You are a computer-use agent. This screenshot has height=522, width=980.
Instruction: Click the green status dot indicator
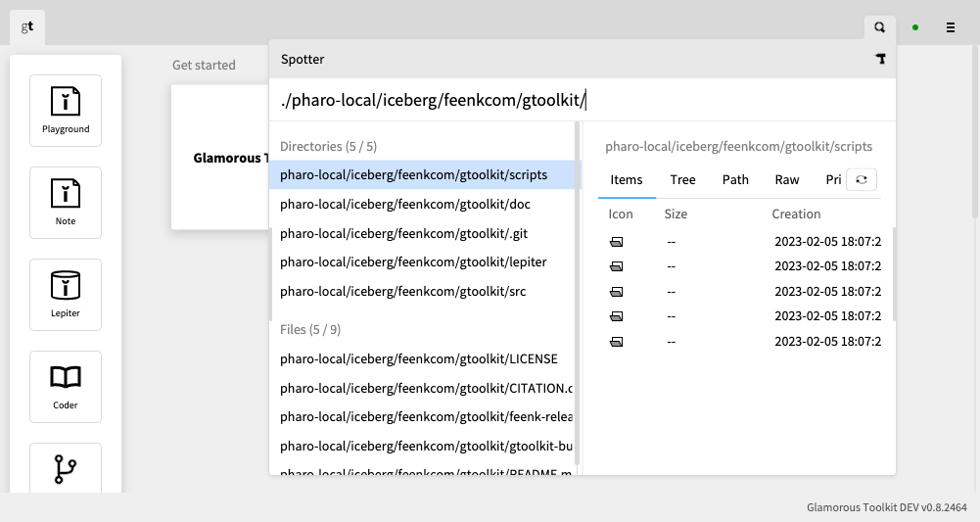(915, 27)
